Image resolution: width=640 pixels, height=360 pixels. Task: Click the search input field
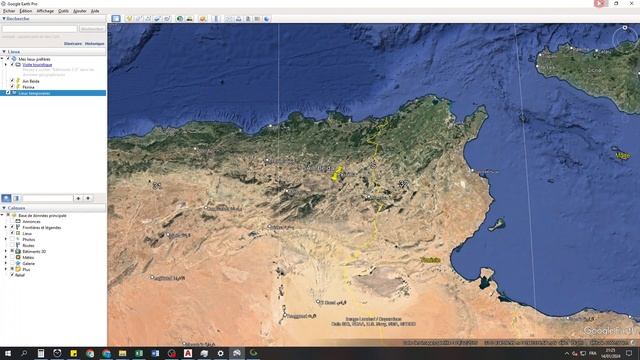[40, 29]
